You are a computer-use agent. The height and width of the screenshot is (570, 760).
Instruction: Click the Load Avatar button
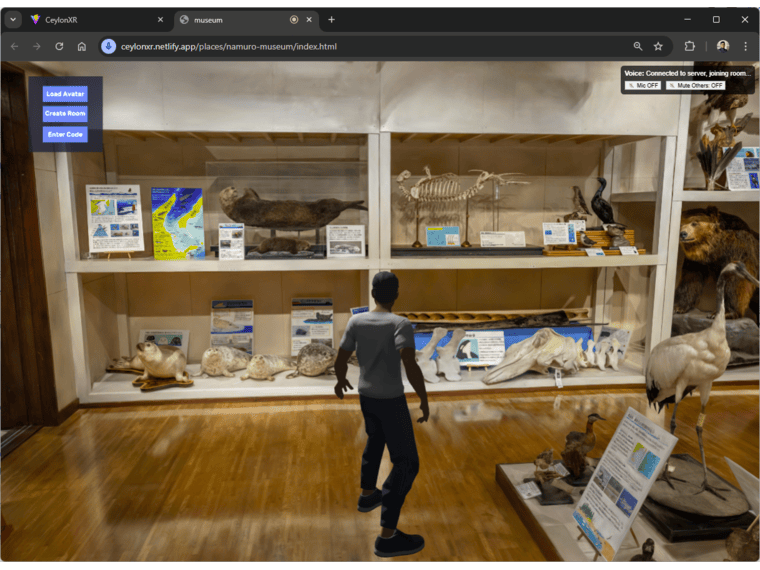coord(65,94)
